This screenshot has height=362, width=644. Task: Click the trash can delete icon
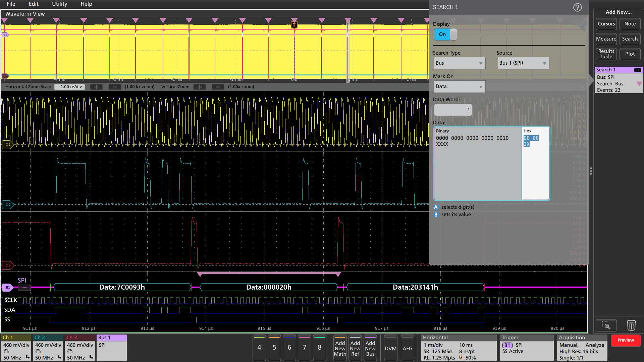pos(631,325)
